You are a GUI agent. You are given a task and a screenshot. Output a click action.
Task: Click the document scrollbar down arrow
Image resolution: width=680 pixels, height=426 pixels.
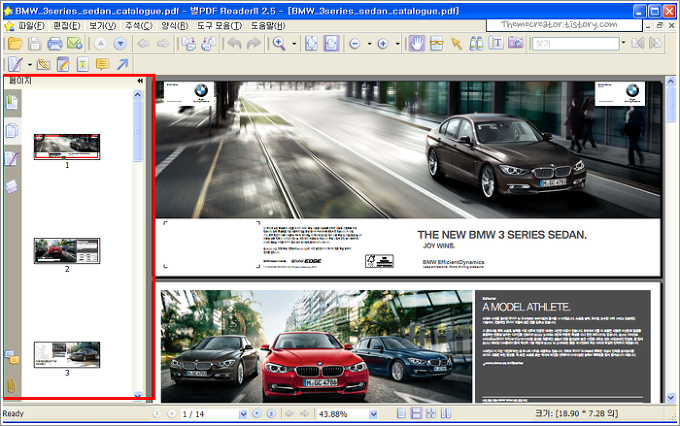coord(670,397)
